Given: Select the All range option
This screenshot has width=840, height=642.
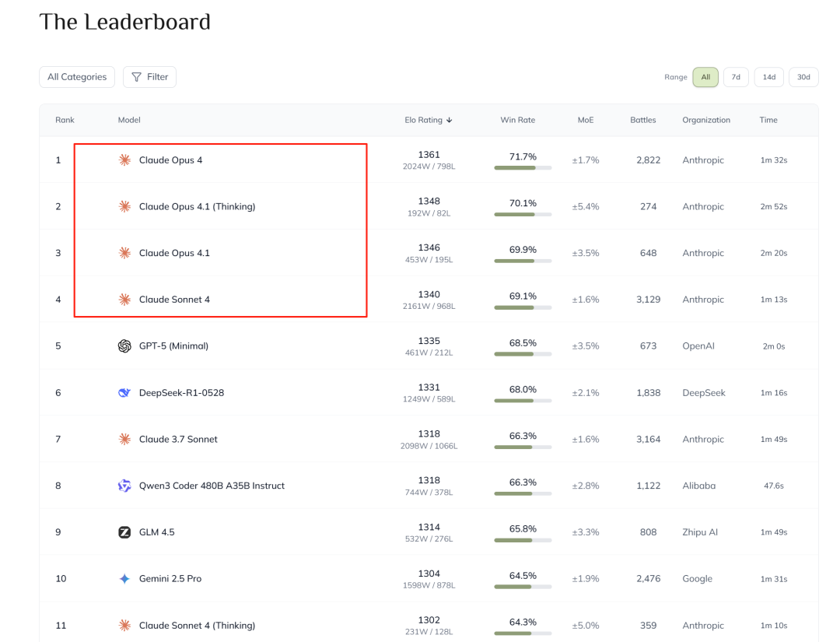Looking at the screenshot, I should pyautogui.click(x=705, y=77).
